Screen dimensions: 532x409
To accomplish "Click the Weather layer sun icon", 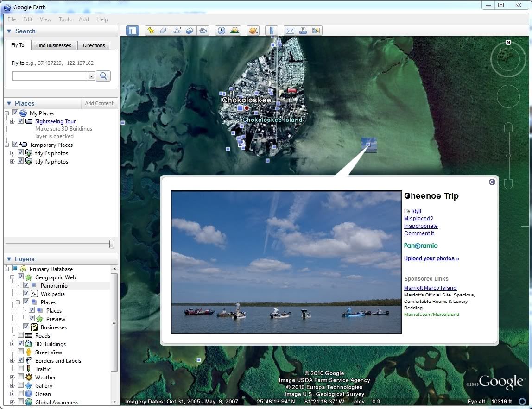I will [29, 377].
